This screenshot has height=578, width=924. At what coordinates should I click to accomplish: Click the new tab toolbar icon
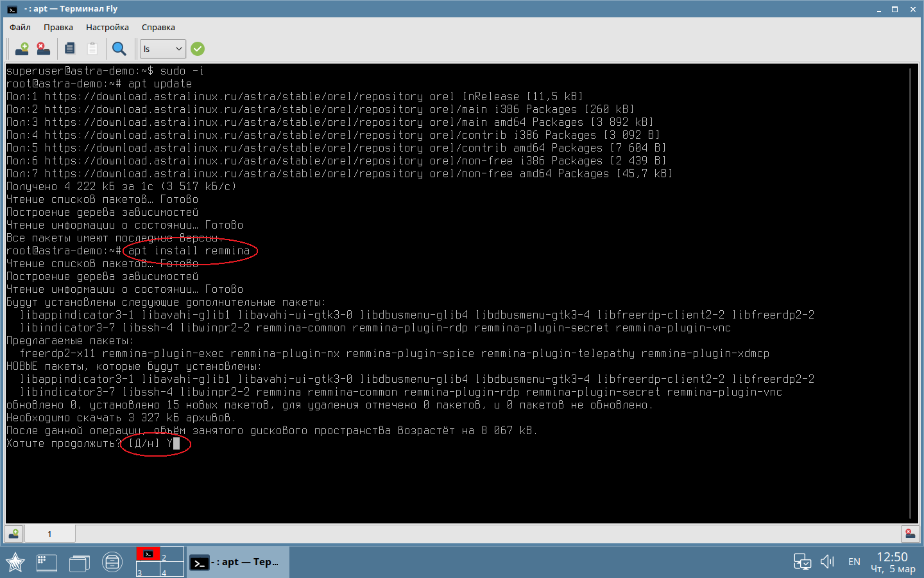coord(22,49)
